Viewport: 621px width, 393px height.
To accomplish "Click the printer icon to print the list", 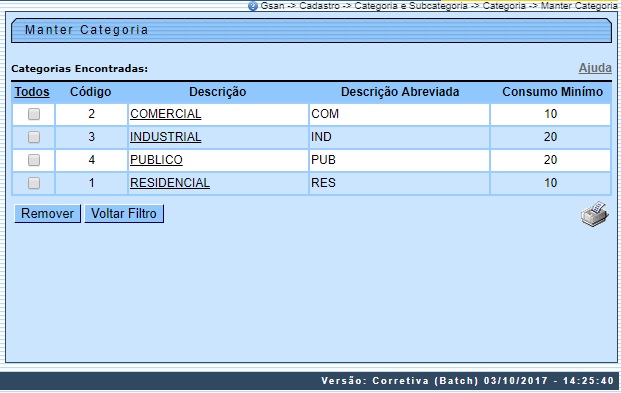I will (594, 214).
